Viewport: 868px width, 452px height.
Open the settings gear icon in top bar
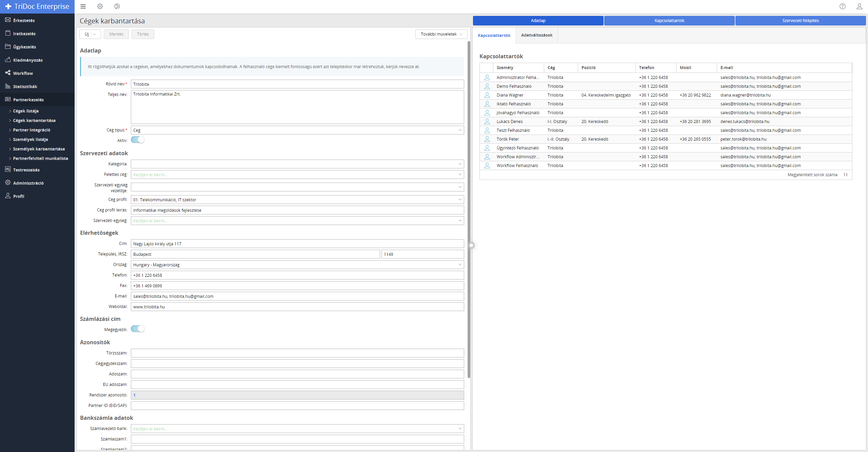(x=100, y=6)
